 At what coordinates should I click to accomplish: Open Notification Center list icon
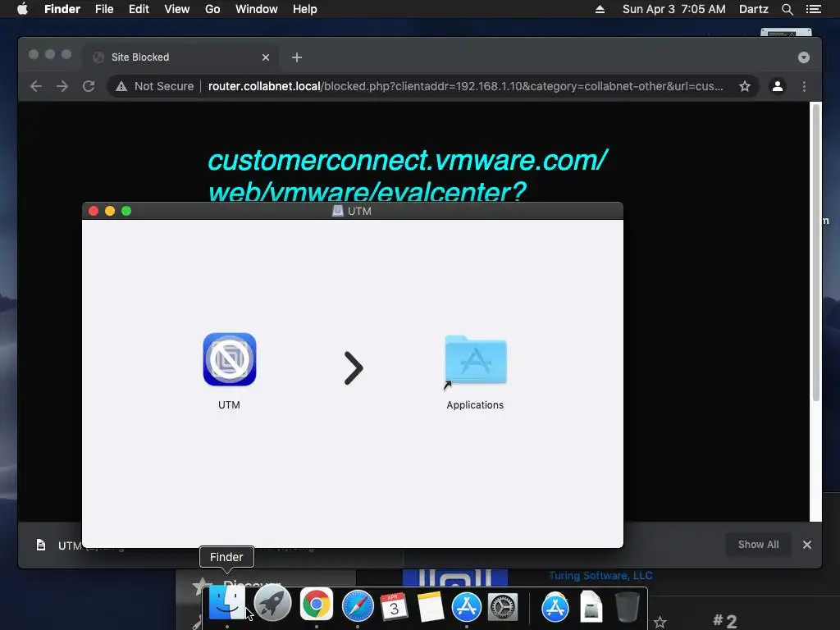pos(813,9)
